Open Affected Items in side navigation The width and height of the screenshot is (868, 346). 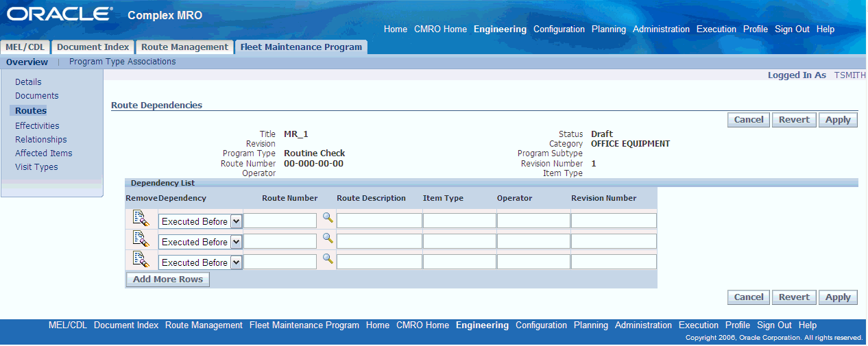(x=44, y=153)
